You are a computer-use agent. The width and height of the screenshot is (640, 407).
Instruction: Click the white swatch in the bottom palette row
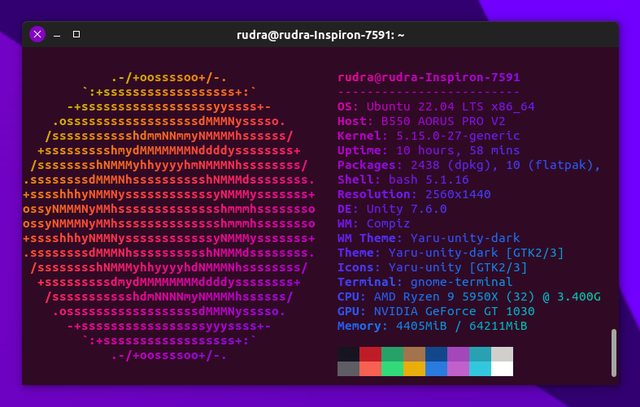point(502,369)
